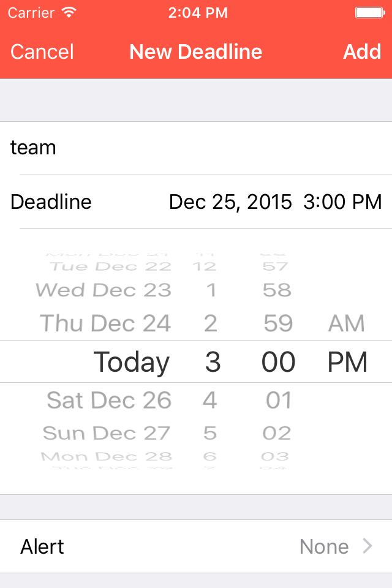Viewport: 392px width, 588px height.
Task: Tap the clock showing 2:04 PM
Action: (x=198, y=13)
